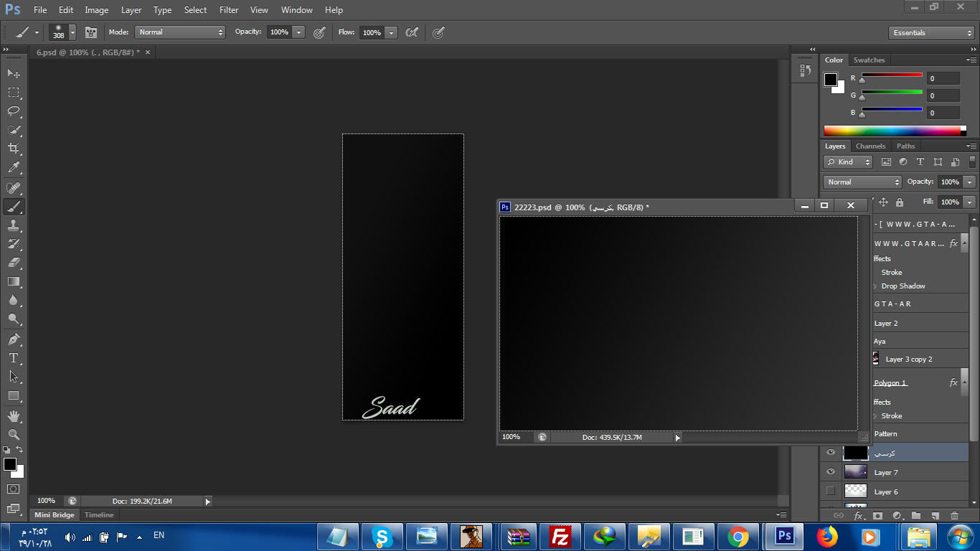
Task: Open the Timeline panel tab
Action: 99,515
